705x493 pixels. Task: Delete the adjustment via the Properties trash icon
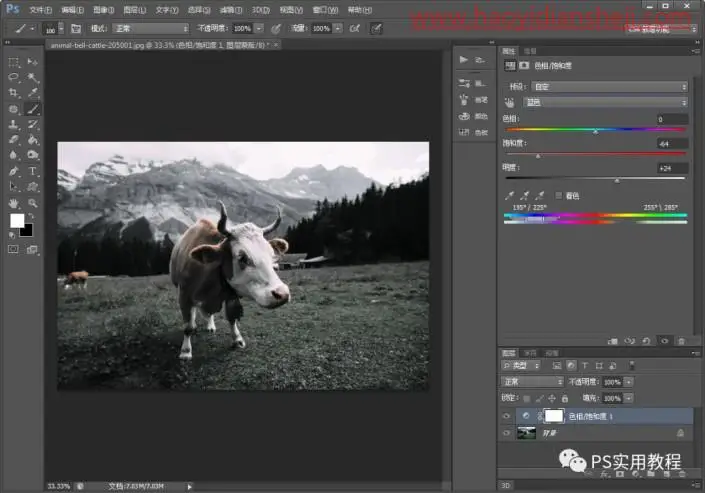[x=681, y=341]
